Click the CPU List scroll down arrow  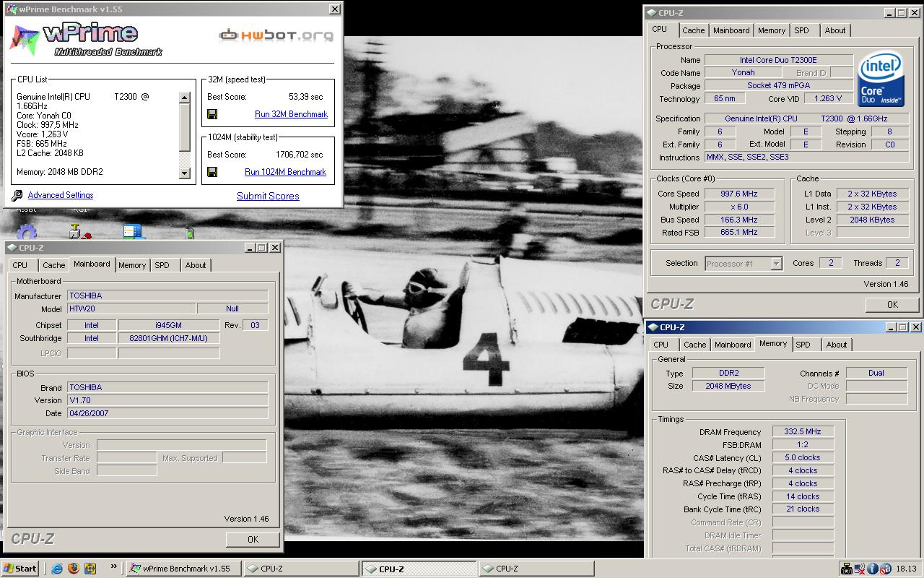(x=184, y=173)
